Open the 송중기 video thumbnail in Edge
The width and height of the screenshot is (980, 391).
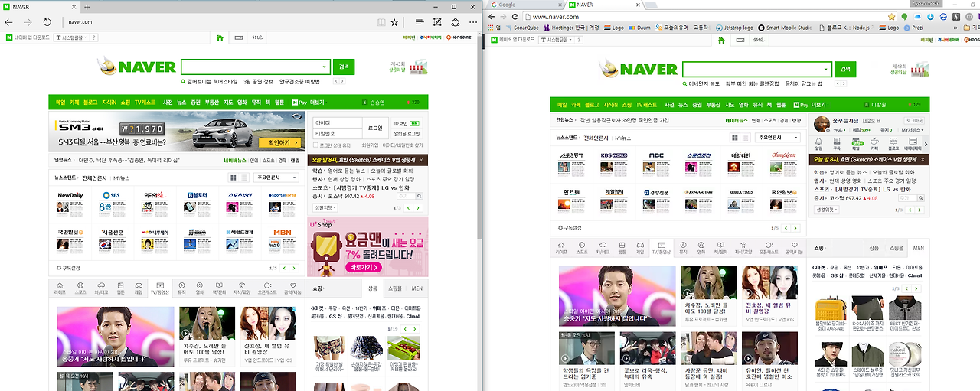pyautogui.click(x=116, y=337)
